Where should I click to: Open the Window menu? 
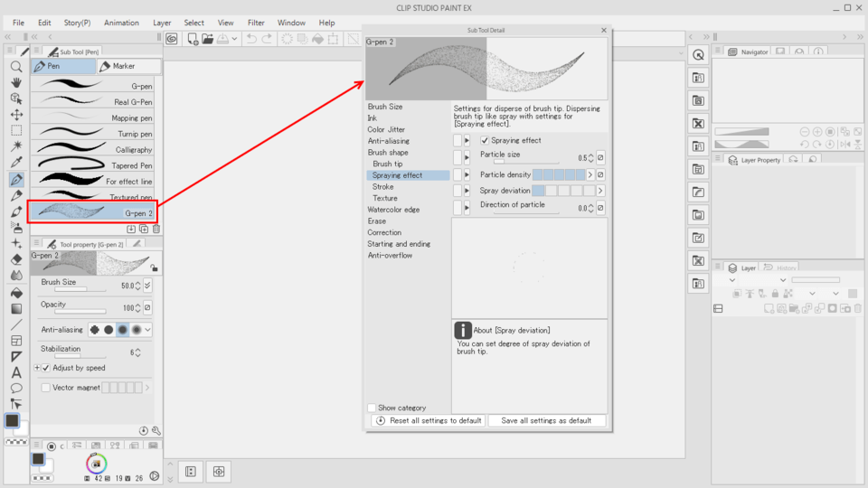point(291,23)
